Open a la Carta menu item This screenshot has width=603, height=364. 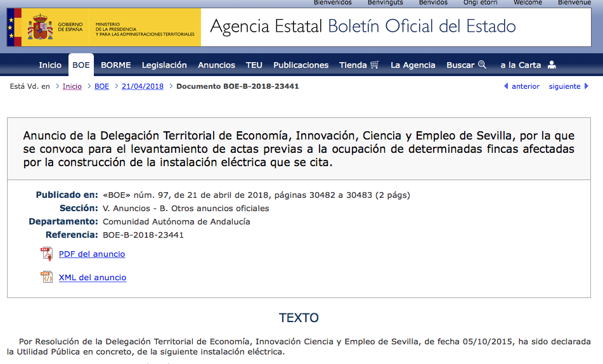tap(521, 65)
